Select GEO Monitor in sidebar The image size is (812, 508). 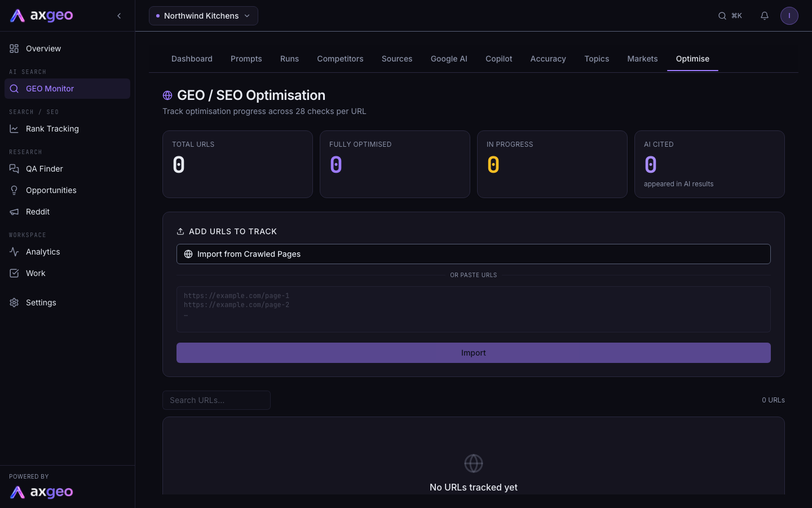[x=67, y=89]
